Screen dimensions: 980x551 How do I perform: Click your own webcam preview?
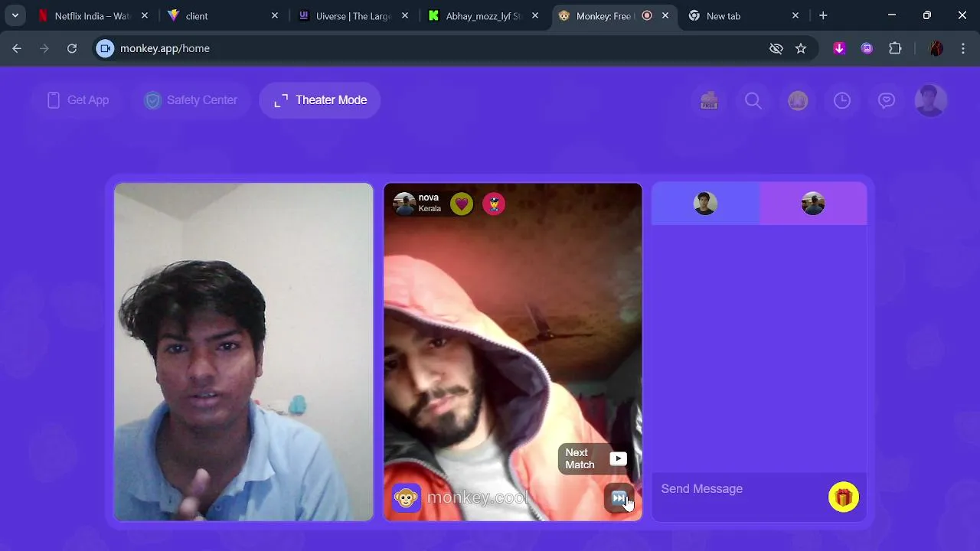(x=243, y=352)
